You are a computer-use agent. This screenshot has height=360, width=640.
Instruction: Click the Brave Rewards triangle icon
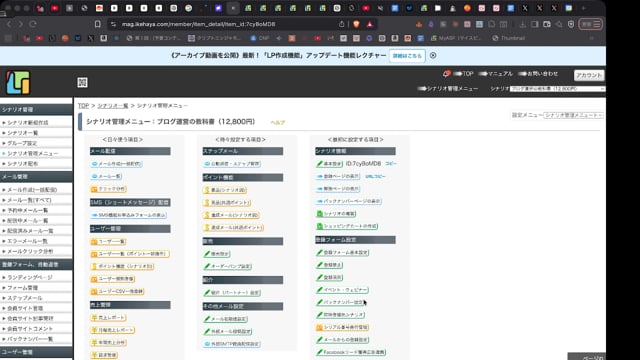pos(370,24)
